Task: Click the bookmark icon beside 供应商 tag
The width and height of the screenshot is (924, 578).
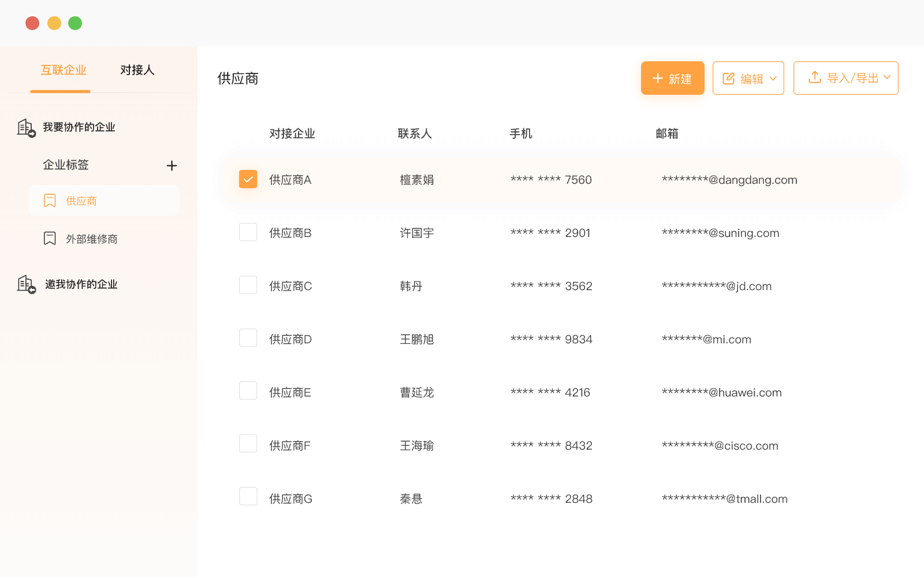Action: click(x=50, y=201)
